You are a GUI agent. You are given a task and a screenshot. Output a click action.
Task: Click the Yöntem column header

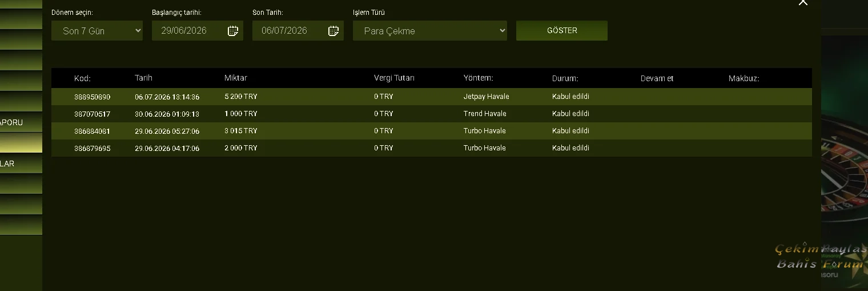(x=478, y=78)
